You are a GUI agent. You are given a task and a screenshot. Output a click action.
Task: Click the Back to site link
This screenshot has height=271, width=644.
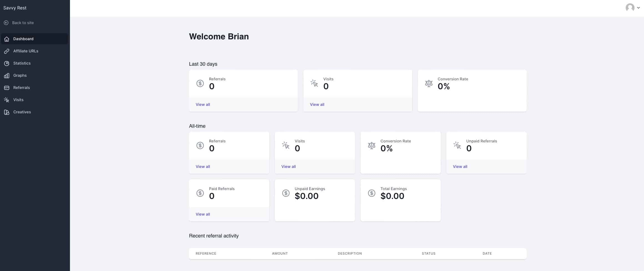point(23,23)
